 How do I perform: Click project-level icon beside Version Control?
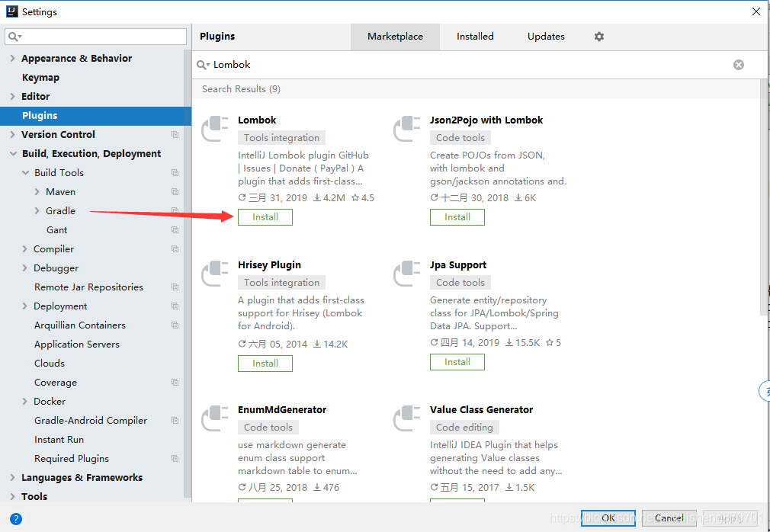[175, 134]
